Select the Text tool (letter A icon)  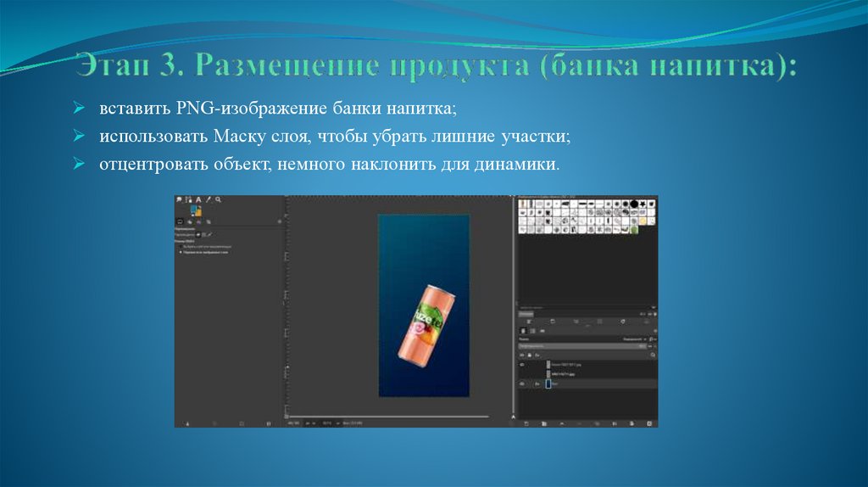click(198, 199)
